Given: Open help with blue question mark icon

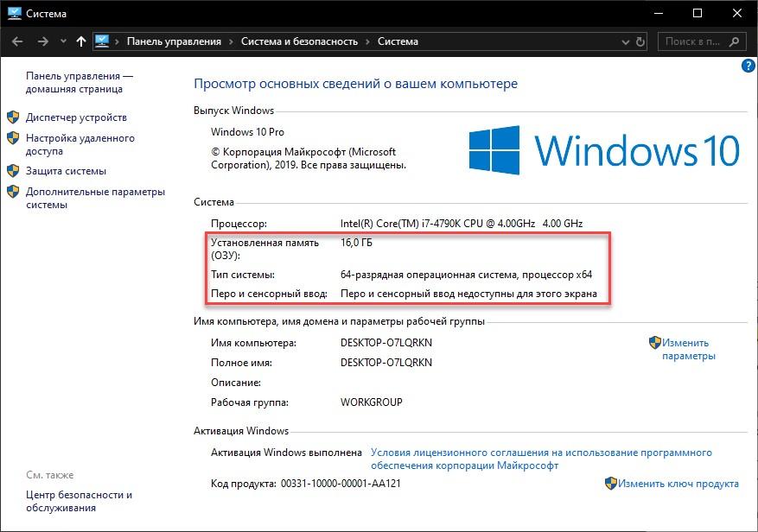Looking at the screenshot, I should coord(748,66).
